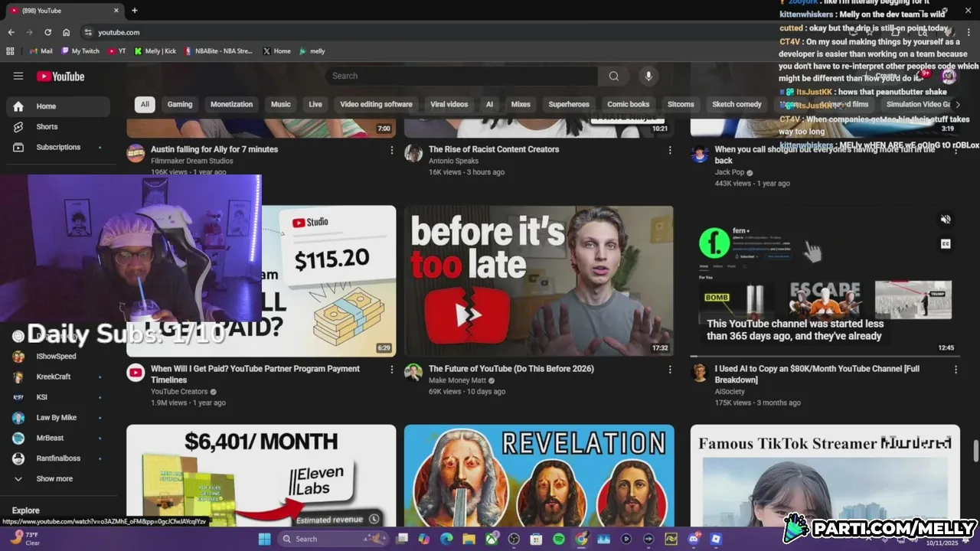
Task: Click the Windows taskbar search box
Action: (334, 539)
